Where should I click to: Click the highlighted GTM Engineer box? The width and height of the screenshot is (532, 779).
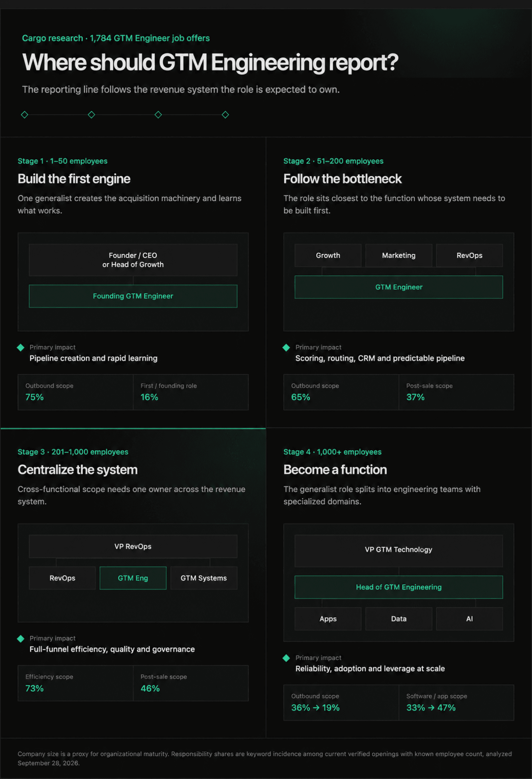[x=399, y=287]
